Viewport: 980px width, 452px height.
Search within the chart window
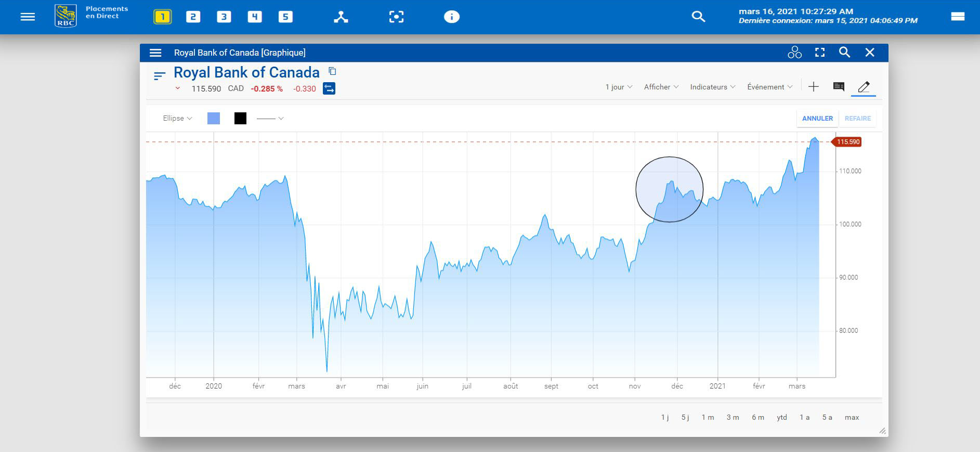pyautogui.click(x=845, y=53)
